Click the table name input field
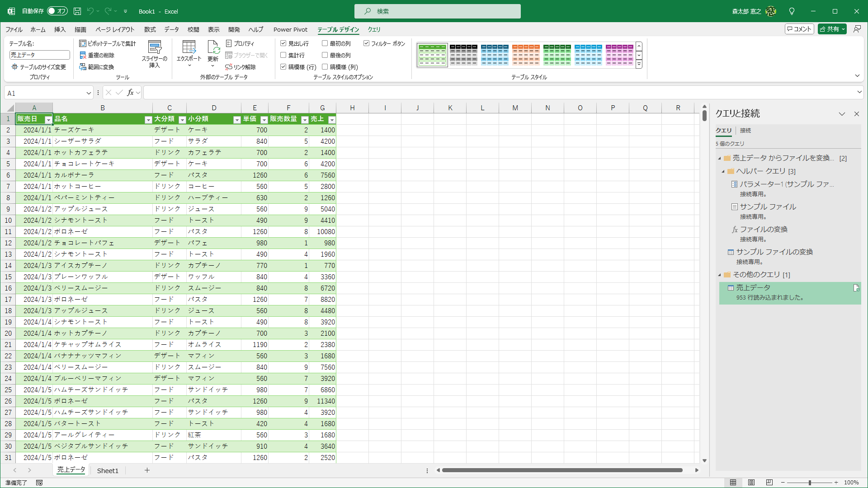The image size is (868, 488). tap(39, 55)
